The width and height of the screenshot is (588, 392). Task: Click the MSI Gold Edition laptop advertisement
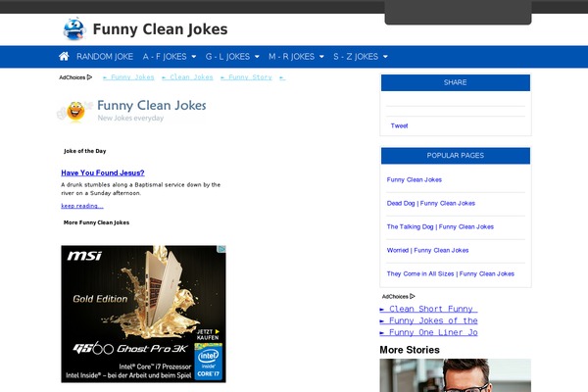click(143, 314)
